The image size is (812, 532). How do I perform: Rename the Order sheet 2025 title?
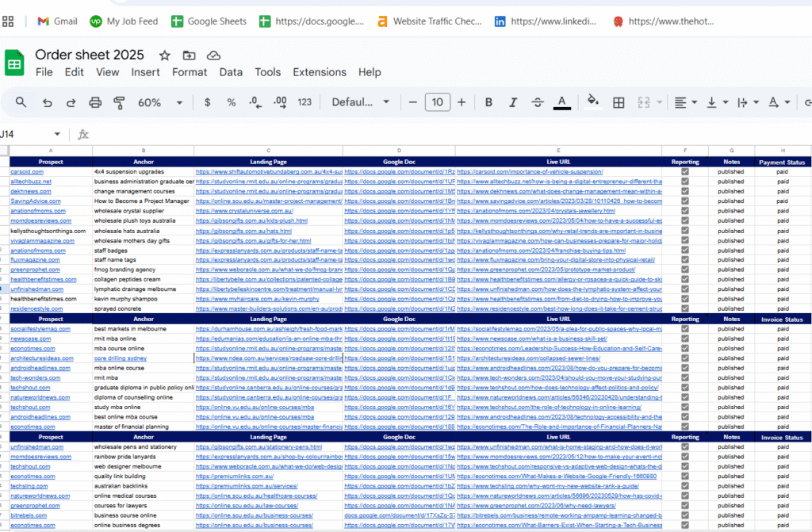coord(90,55)
